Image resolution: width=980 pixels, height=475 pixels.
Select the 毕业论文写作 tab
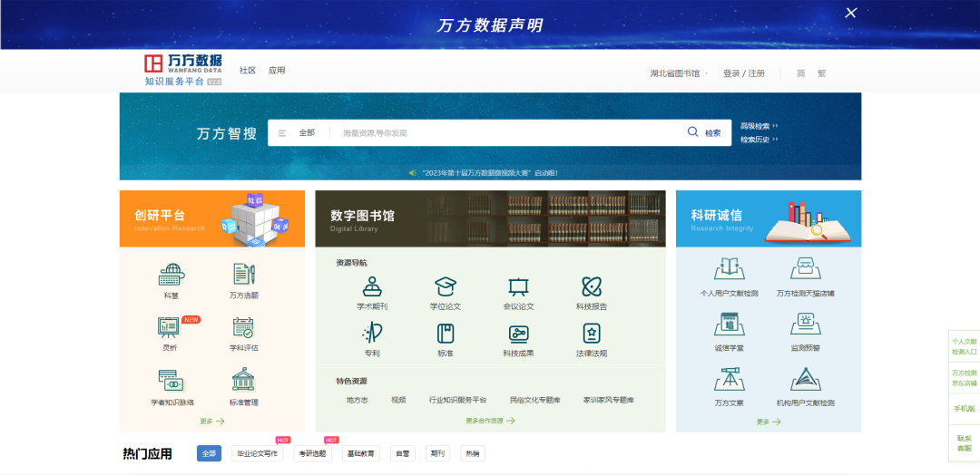257,454
